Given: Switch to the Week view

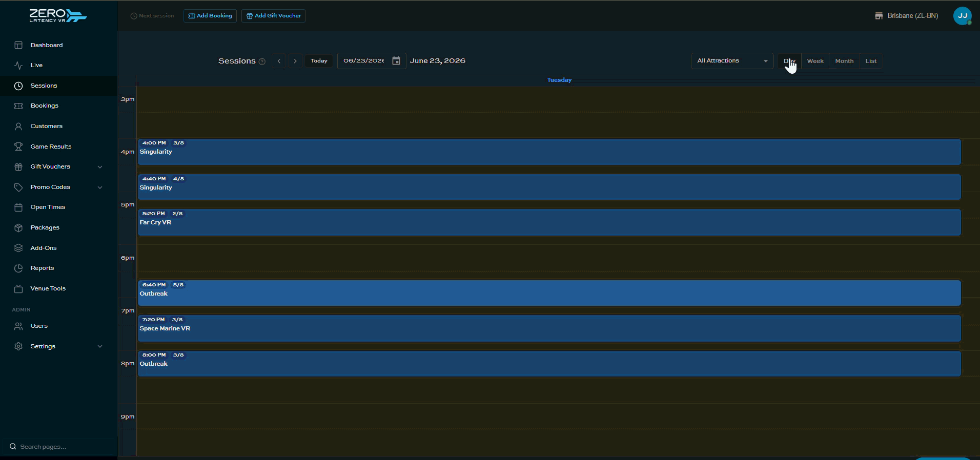Looking at the screenshot, I should click(815, 61).
